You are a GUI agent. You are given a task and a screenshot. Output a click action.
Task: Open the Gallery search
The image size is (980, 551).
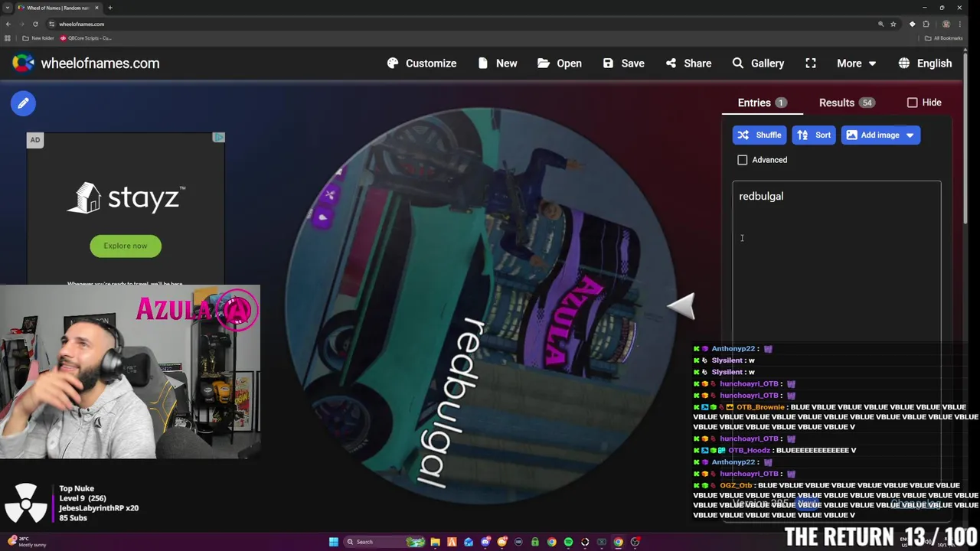coord(758,64)
